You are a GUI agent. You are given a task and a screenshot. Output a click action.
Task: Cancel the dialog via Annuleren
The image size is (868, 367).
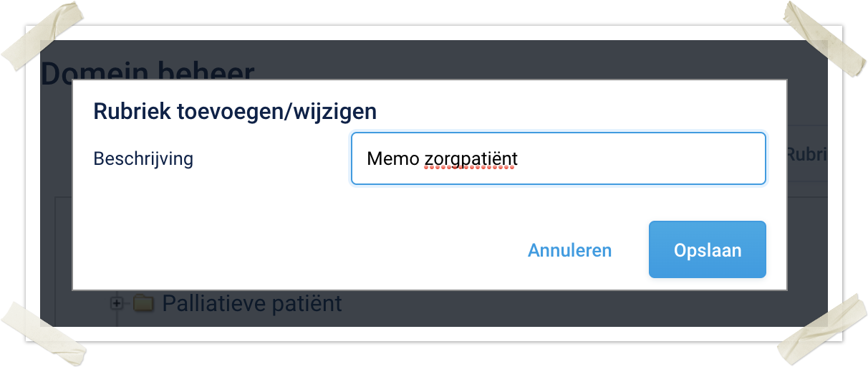tap(569, 250)
